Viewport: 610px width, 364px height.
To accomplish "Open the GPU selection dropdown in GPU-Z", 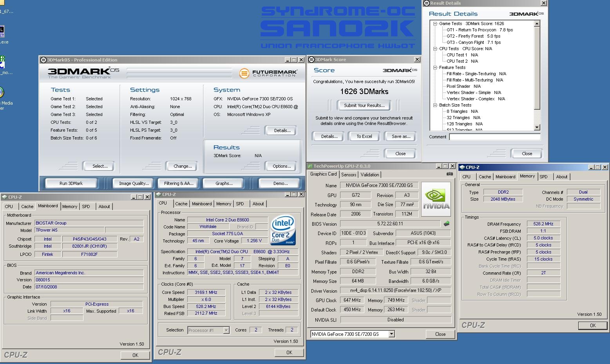I will [391, 334].
